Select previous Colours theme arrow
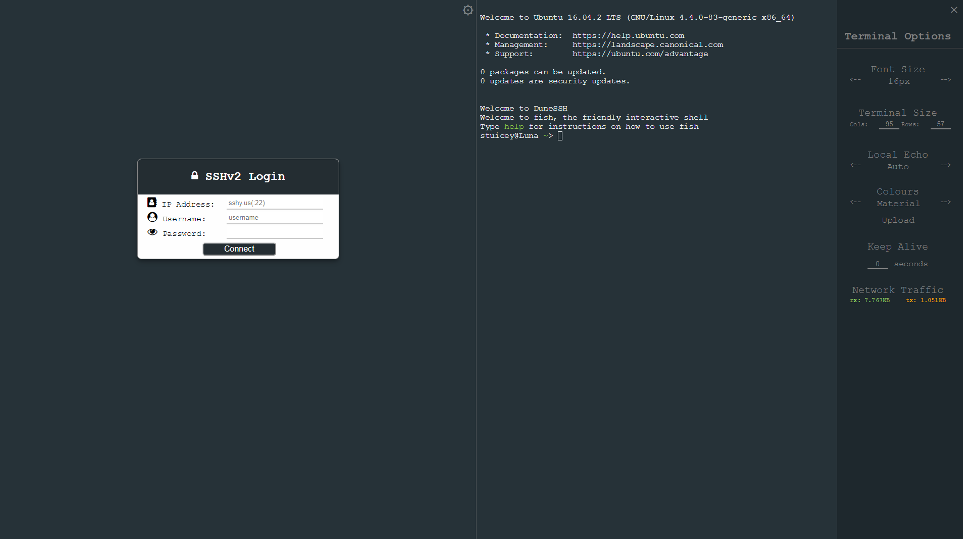 tap(855, 202)
